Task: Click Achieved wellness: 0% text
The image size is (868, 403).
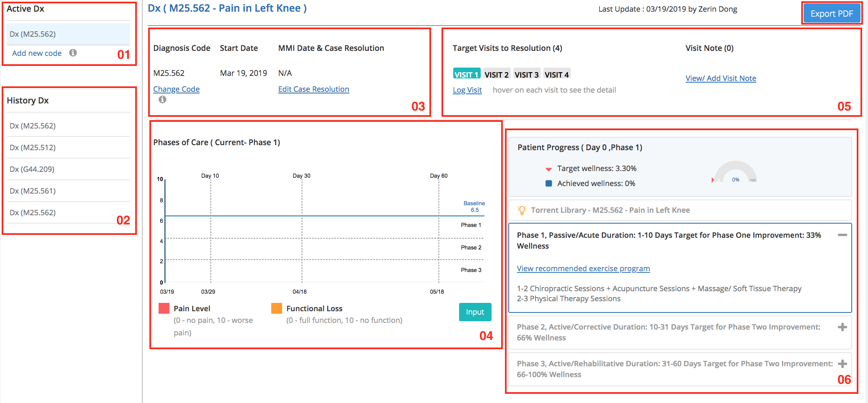Action: (596, 184)
